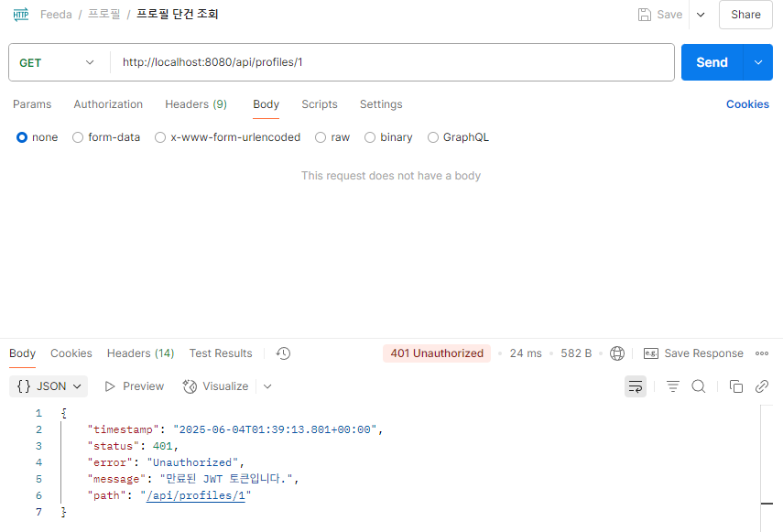Click the HTTP request type icon

pos(21,15)
